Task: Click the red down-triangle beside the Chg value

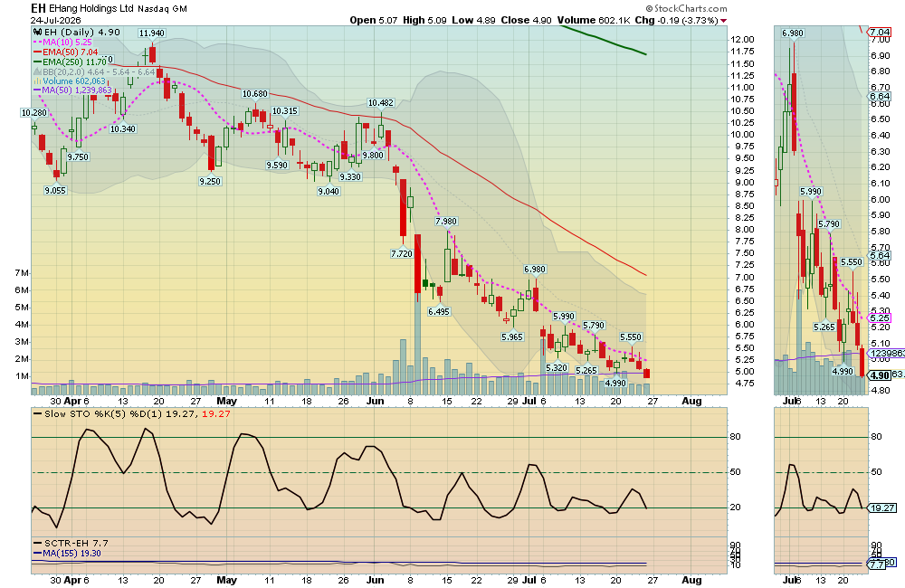Action: point(724,21)
